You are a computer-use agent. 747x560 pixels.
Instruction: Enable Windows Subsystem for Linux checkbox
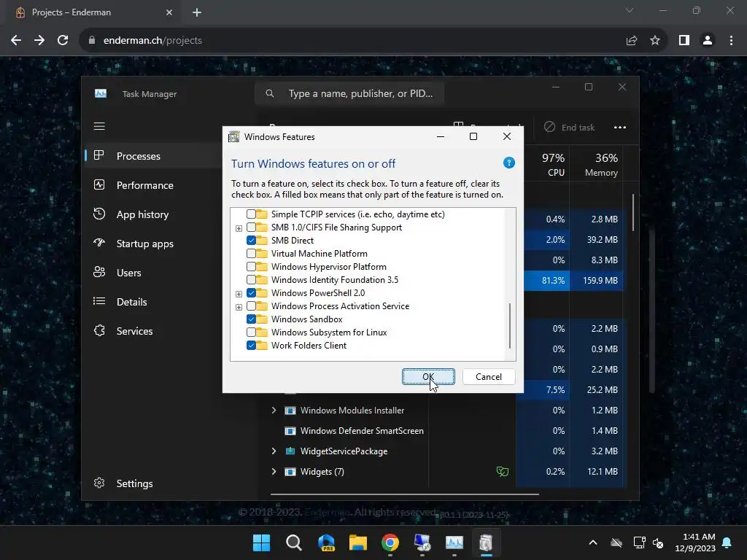point(251,332)
